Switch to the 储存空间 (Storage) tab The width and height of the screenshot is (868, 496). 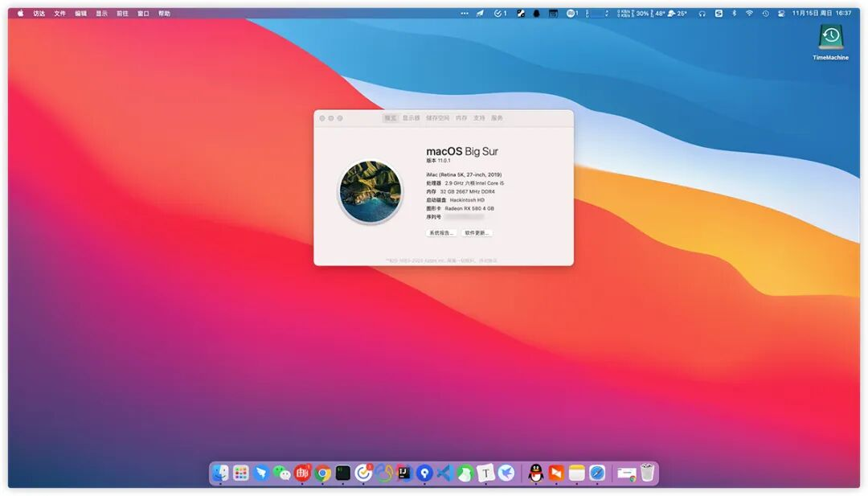tap(437, 118)
